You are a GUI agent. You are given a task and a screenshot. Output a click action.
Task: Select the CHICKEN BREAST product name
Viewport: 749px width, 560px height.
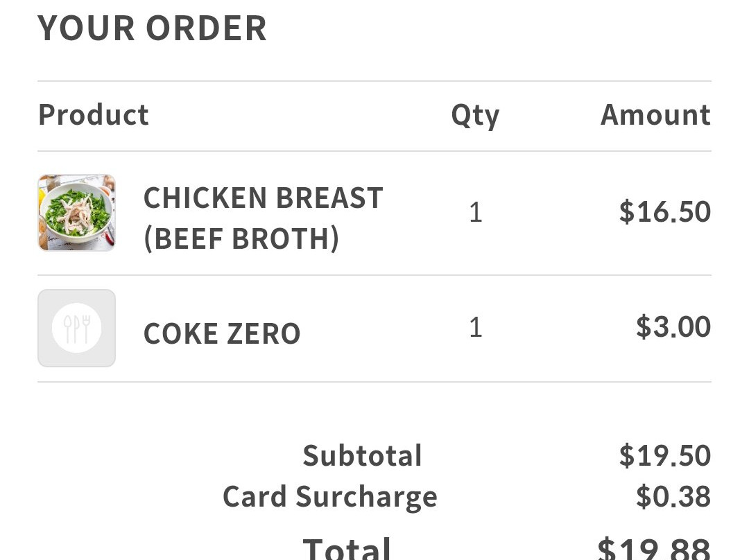[263, 198]
